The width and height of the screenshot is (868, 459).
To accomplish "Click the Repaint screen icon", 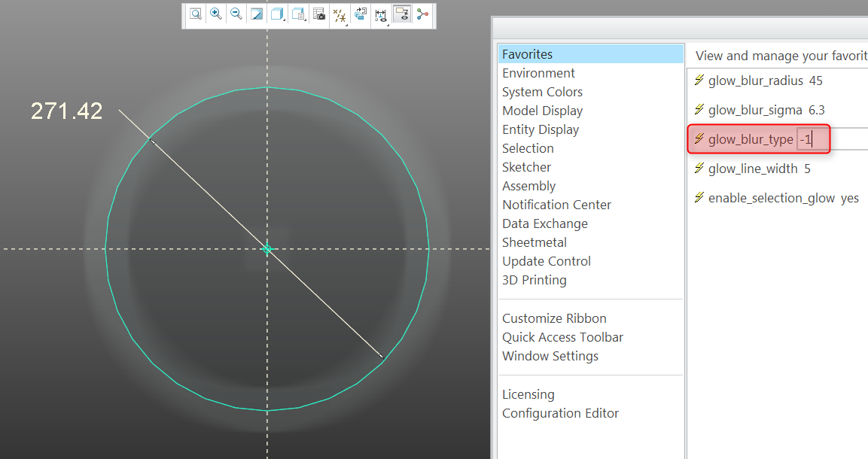I will click(257, 14).
